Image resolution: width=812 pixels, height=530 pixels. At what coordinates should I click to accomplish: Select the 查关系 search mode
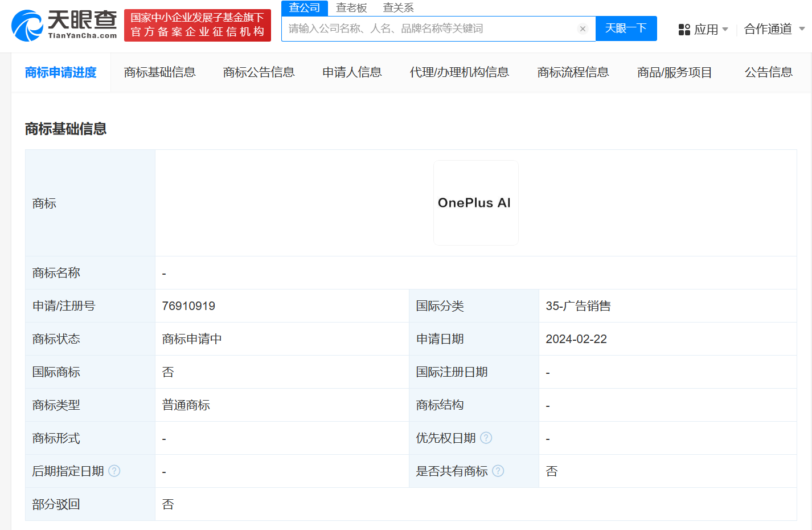[x=397, y=8]
